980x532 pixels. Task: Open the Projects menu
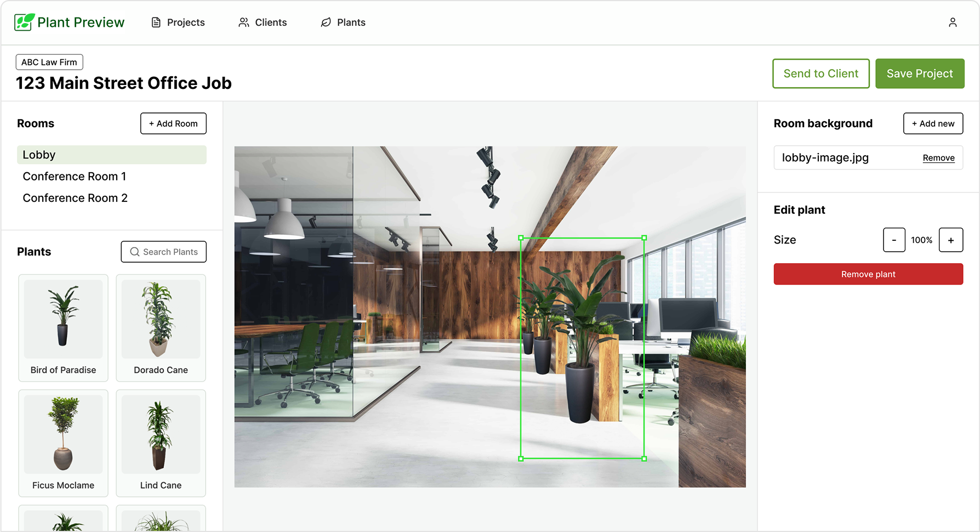pos(178,22)
